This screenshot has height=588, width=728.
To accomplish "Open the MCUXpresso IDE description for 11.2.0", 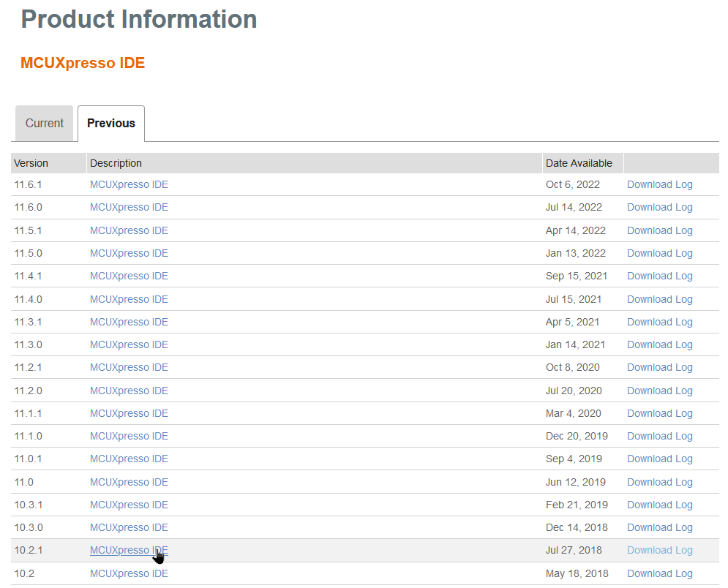I will pyautogui.click(x=129, y=390).
